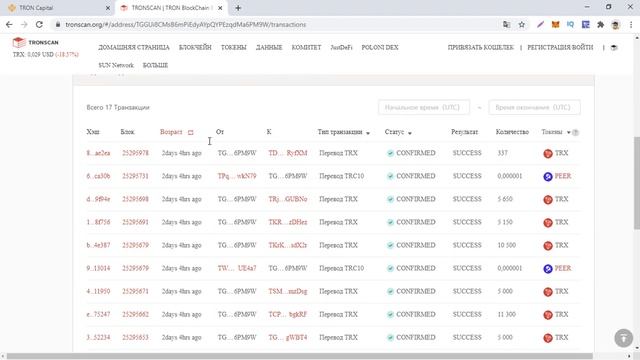Open the translate page icon
This screenshot has height=360, width=640.
(x=507, y=24)
